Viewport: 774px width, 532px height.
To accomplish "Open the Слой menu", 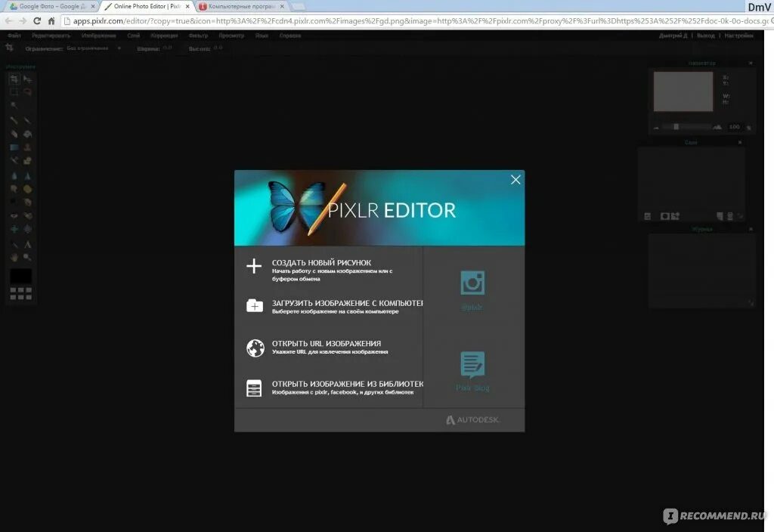I will pyautogui.click(x=133, y=36).
